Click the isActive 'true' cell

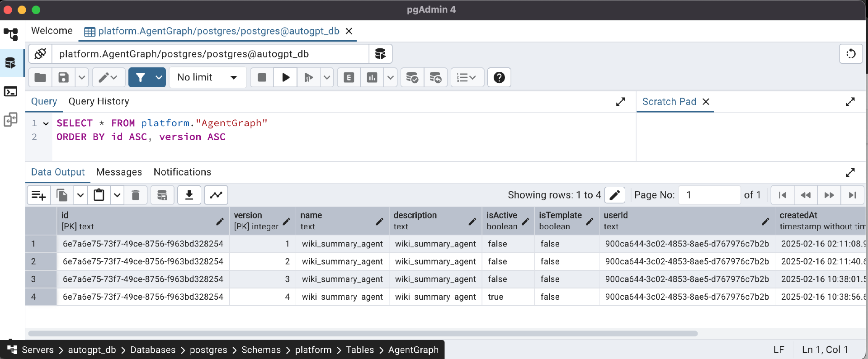(x=508, y=297)
